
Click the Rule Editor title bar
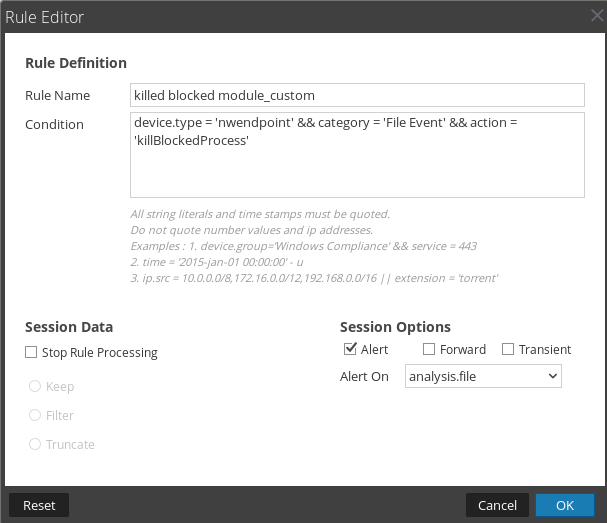coord(300,16)
